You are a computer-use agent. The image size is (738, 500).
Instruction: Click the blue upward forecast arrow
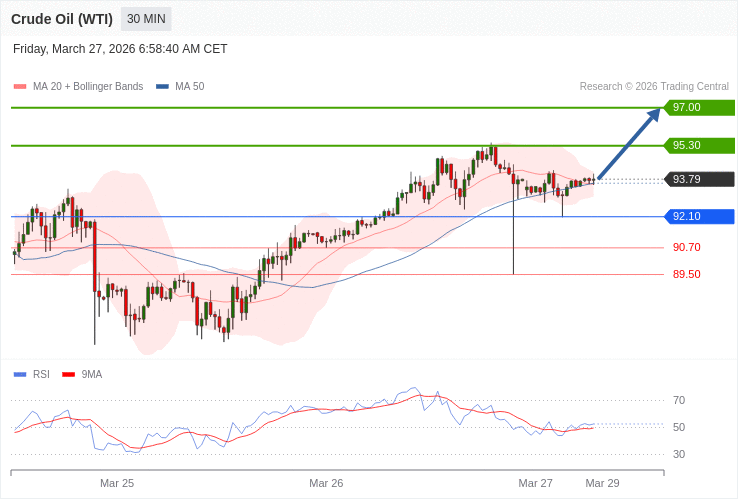(x=630, y=143)
